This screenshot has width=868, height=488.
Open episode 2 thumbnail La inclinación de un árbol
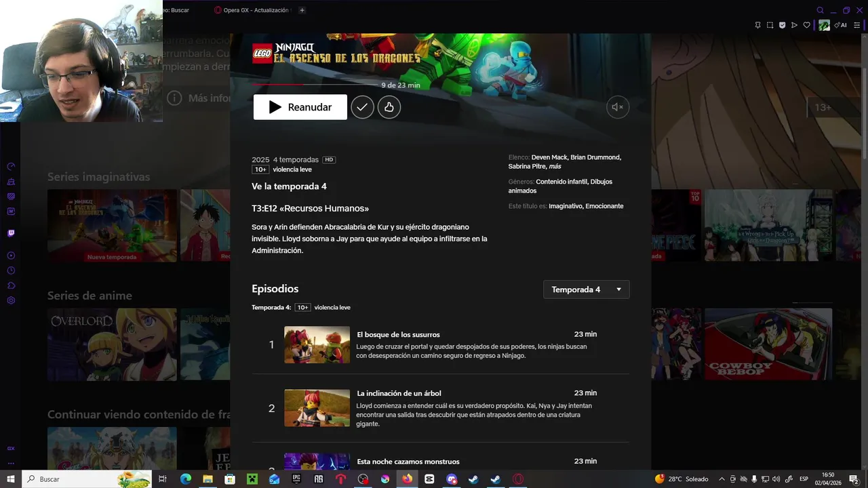point(317,408)
